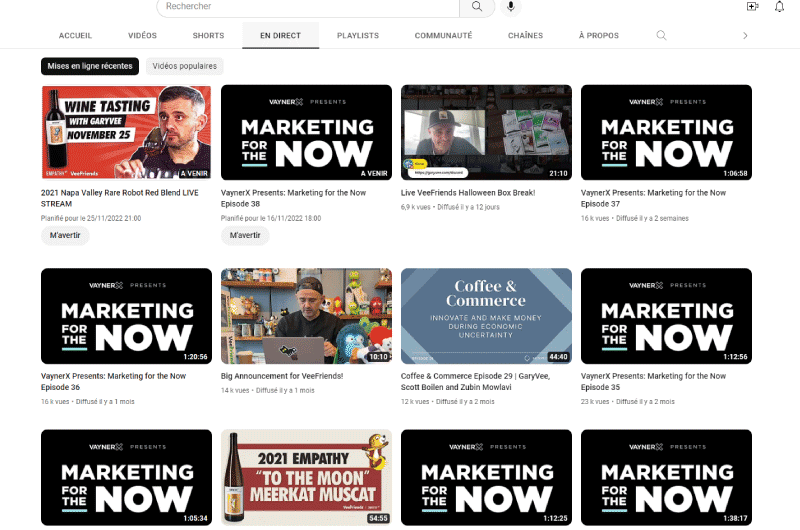Open title Coffee & Commerce Episode 29
This screenshot has width=800, height=530.
click(475, 382)
